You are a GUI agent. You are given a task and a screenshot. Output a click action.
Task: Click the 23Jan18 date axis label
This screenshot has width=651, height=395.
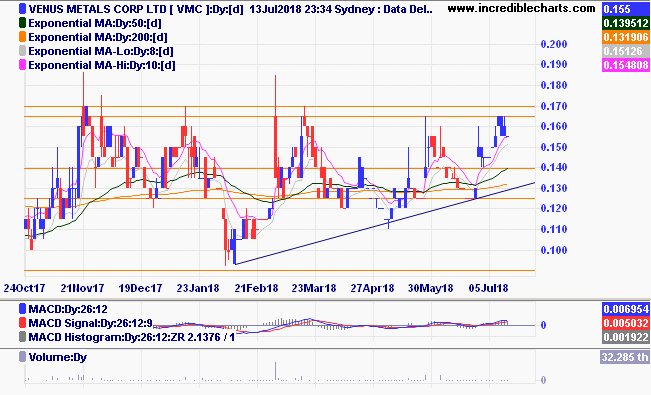coord(198,288)
